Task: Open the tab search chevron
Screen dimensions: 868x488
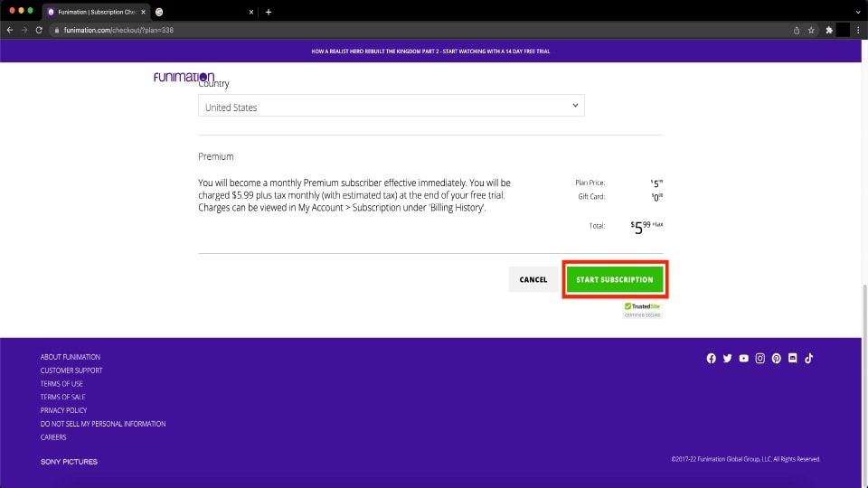Action: click(858, 12)
